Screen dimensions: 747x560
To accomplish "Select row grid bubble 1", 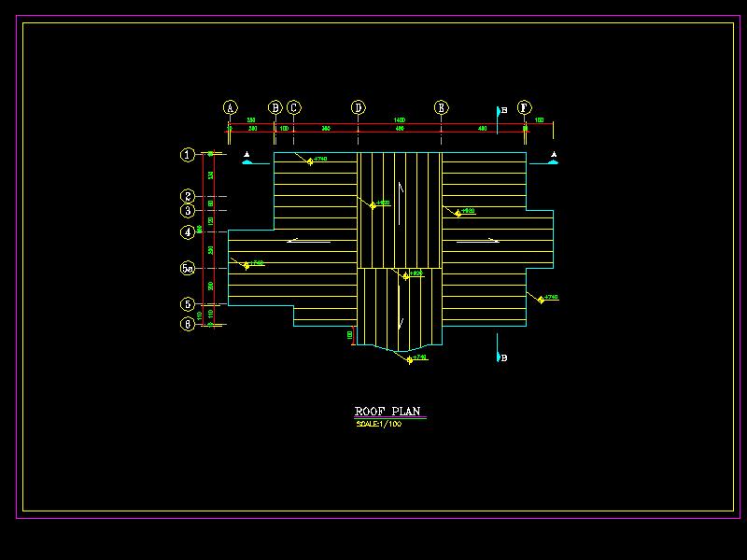I will [x=188, y=156].
